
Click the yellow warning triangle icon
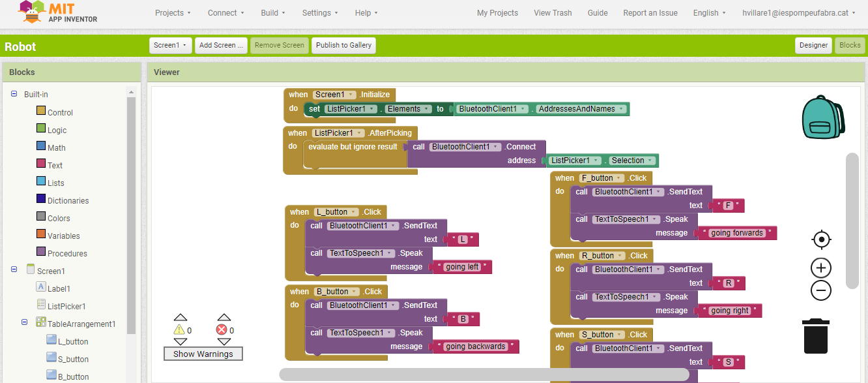coord(181,330)
